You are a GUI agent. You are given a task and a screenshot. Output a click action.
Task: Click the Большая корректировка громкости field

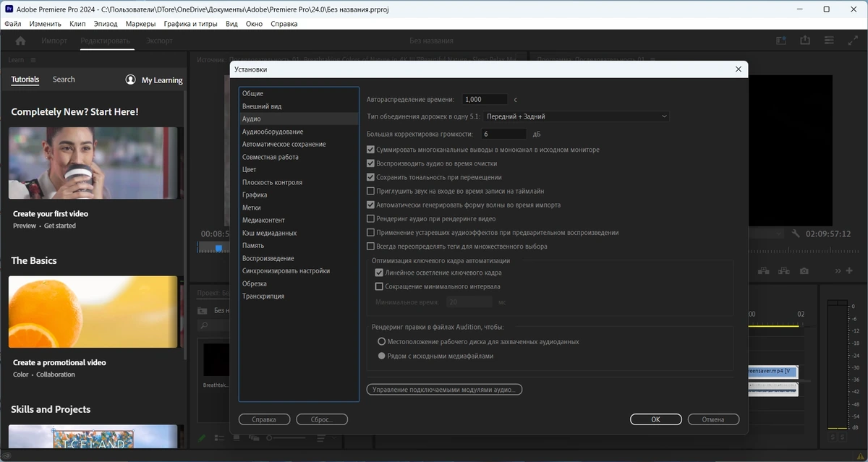coord(503,134)
